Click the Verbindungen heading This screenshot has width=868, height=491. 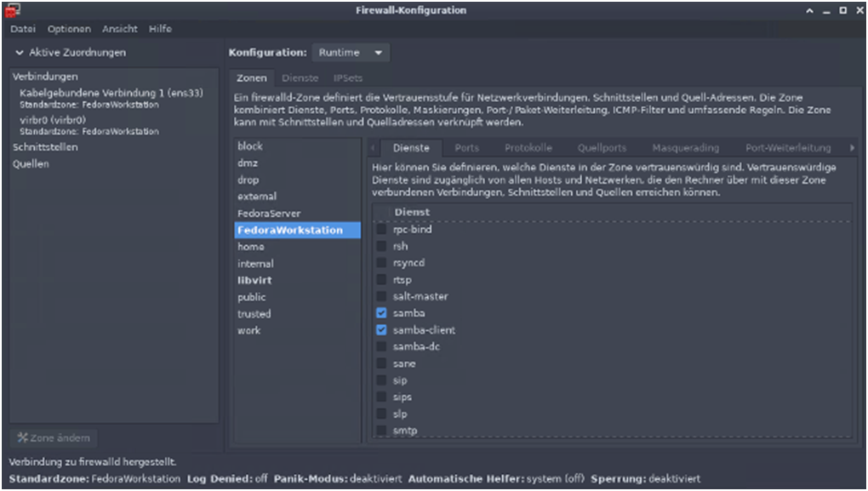45,77
